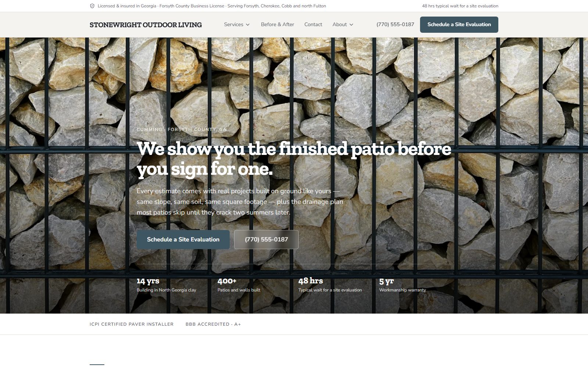588x368 pixels.
Task: Click 'Licensed & insured in Georgia' top bar text
Action: [x=127, y=6]
